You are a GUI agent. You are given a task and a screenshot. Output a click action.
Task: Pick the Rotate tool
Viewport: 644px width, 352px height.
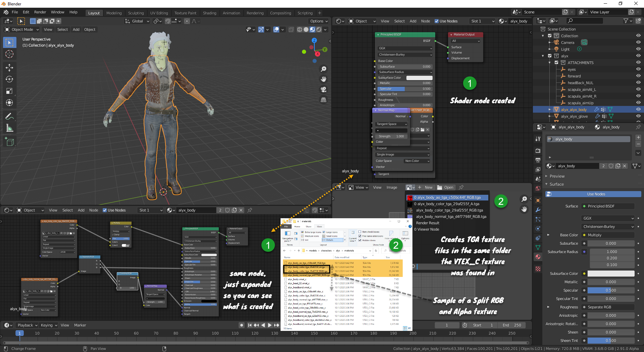tap(9, 79)
